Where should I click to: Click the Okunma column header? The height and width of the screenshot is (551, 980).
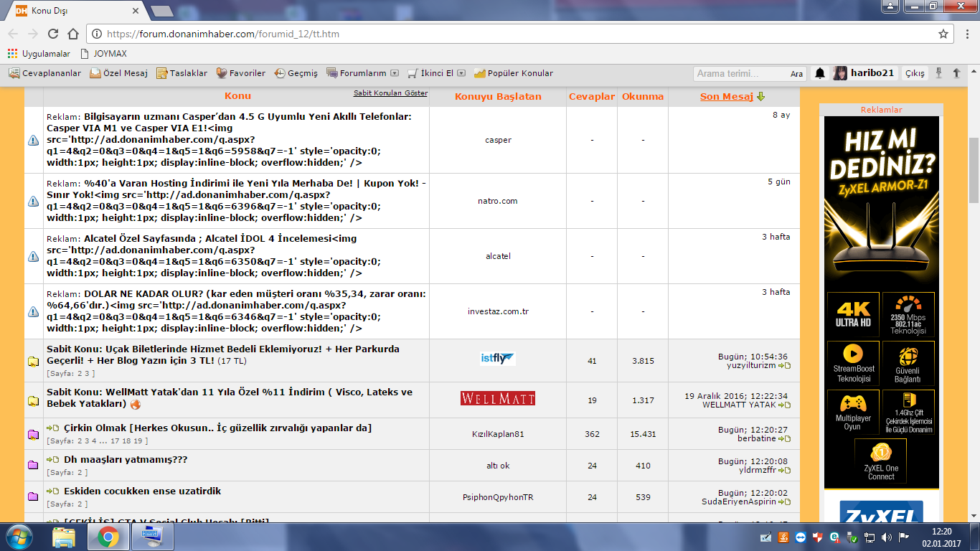point(643,97)
